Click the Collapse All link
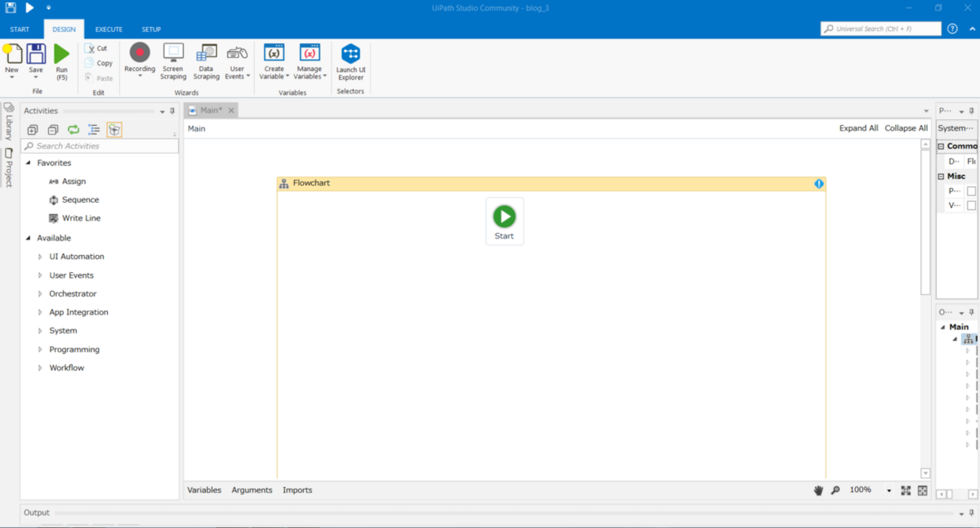 906,128
